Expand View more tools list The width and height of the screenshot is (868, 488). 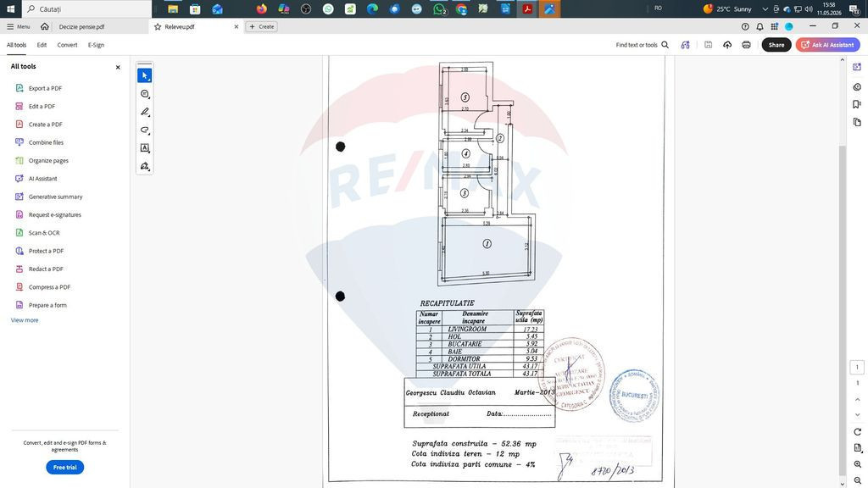[25, 320]
